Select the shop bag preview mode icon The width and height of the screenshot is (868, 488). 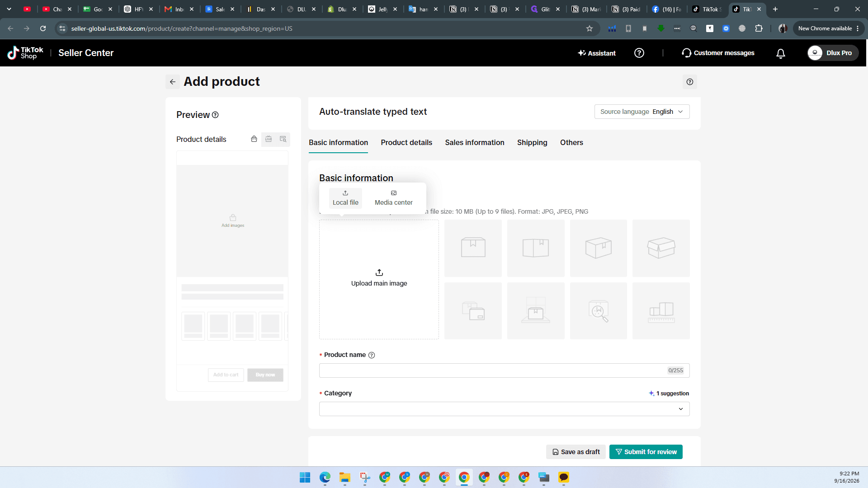(x=254, y=139)
